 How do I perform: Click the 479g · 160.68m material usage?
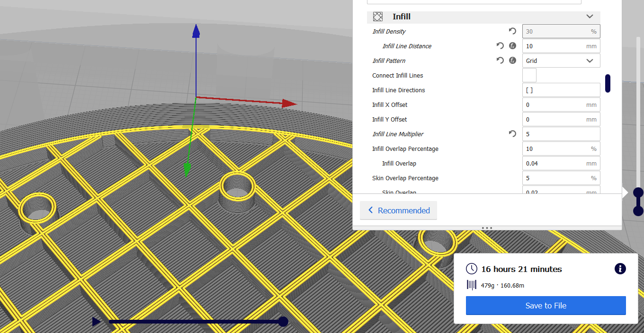(502, 285)
